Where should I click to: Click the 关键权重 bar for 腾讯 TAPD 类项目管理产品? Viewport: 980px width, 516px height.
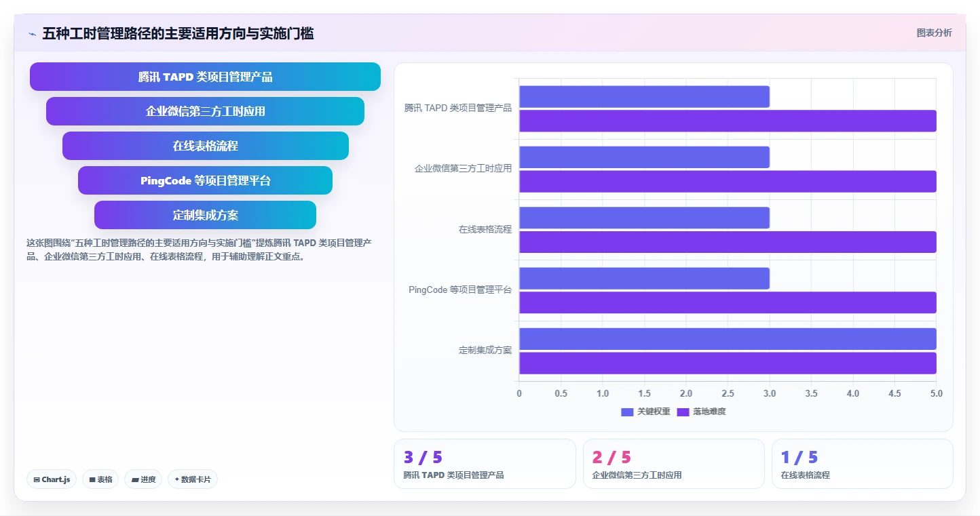644,96
